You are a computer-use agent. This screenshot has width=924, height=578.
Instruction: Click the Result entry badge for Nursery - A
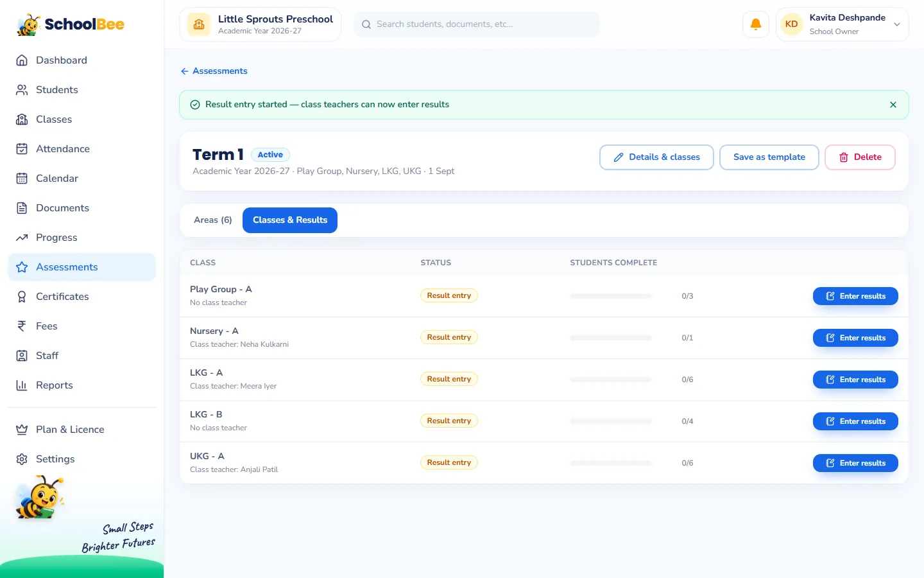(449, 337)
